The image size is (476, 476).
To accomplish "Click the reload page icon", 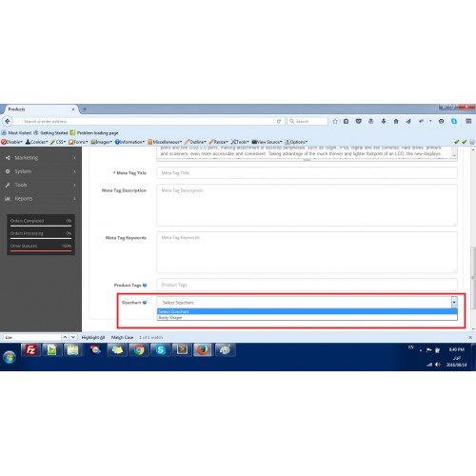I will pos(279,121).
